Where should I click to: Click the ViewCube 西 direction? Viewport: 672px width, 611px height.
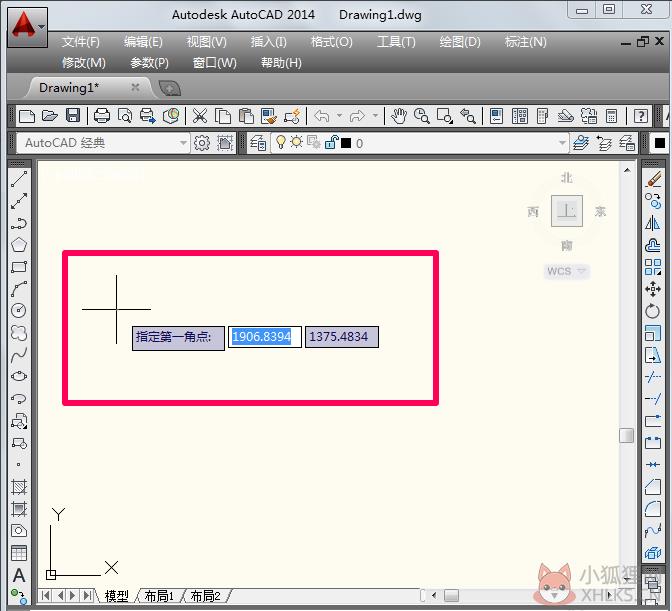click(533, 212)
